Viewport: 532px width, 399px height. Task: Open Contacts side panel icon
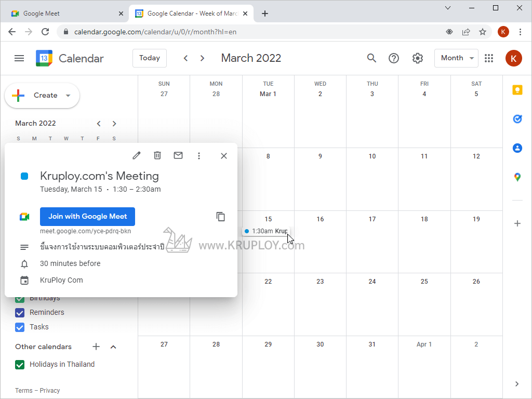coord(517,148)
